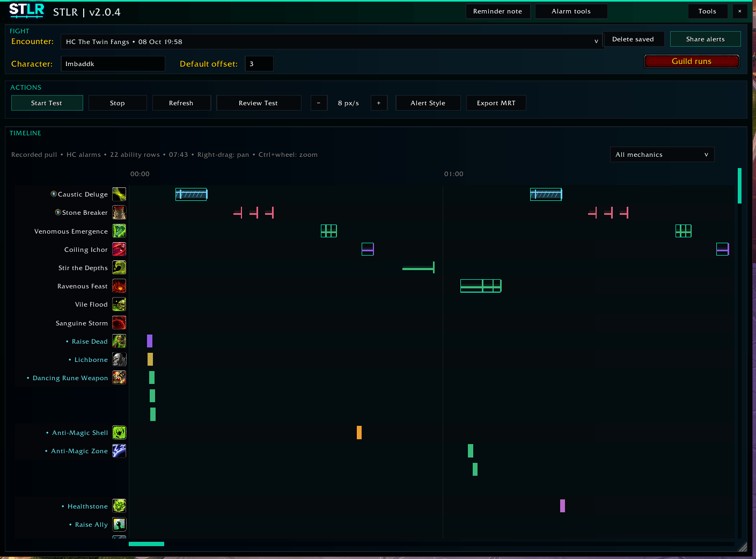The image size is (756, 559).
Task: Select the magenta Healthstone marker
Action: (562, 506)
